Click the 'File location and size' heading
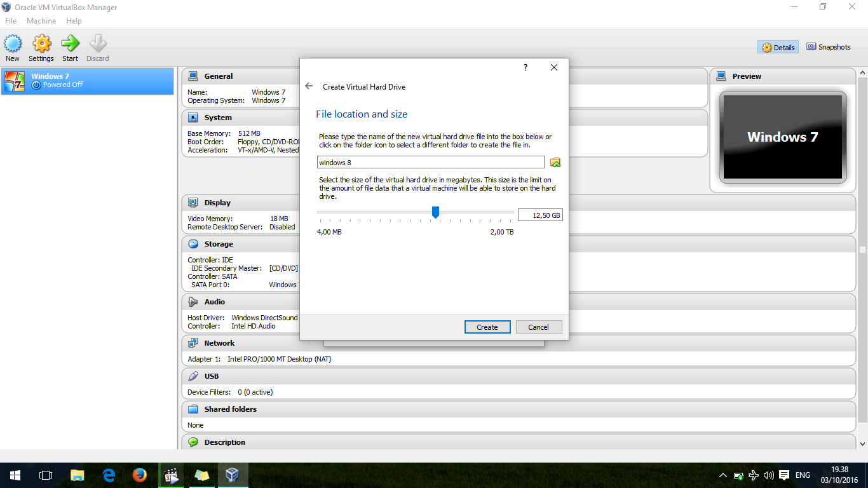Viewport: 868px width, 488px height. coord(362,114)
